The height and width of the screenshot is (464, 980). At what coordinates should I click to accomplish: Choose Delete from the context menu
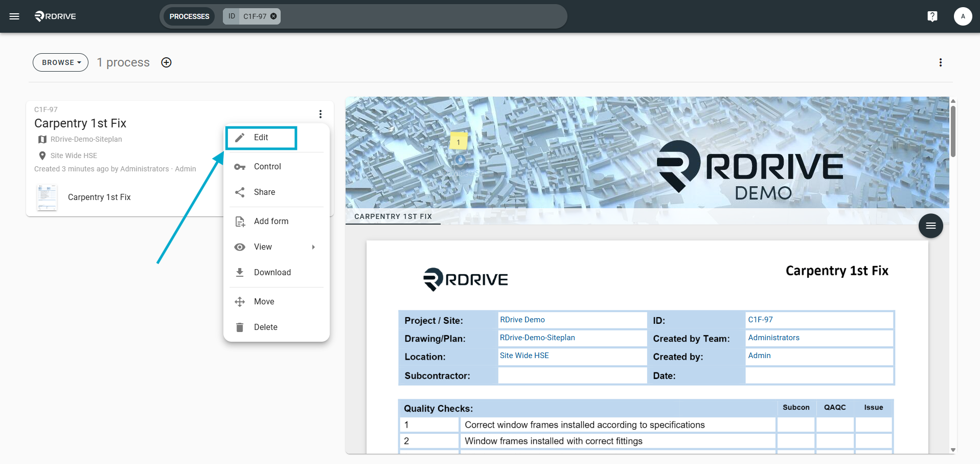click(277, 327)
